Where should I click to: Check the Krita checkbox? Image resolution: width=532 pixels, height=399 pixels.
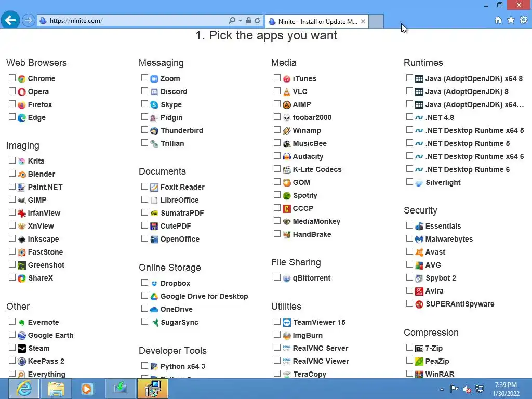pyautogui.click(x=12, y=160)
